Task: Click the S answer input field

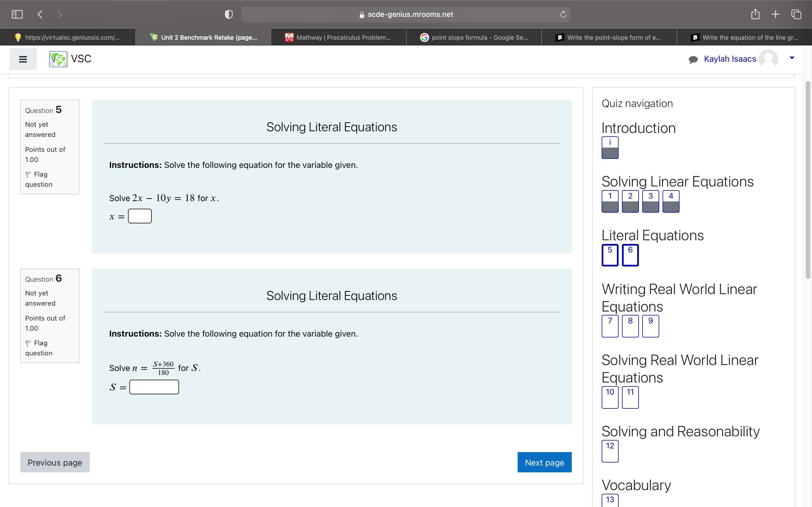Action: tap(154, 387)
